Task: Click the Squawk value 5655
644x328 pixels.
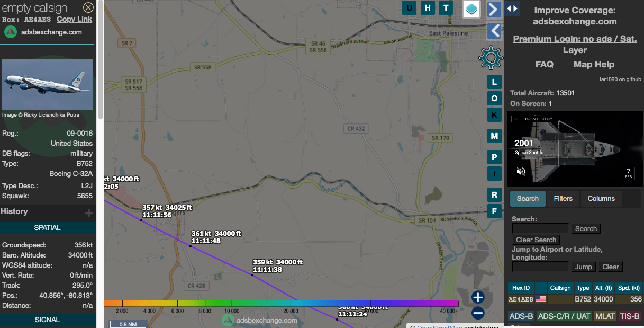Action: (85, 196)
